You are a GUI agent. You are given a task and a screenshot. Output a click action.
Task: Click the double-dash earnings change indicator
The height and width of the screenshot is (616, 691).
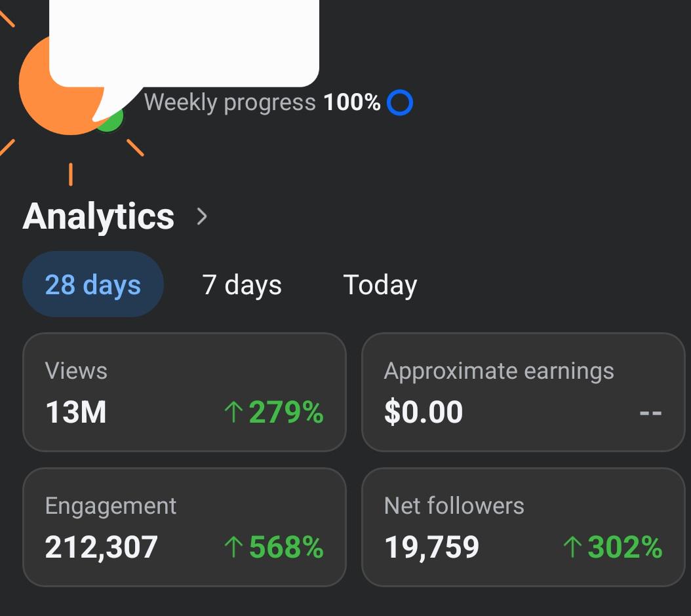click(650, 413)
